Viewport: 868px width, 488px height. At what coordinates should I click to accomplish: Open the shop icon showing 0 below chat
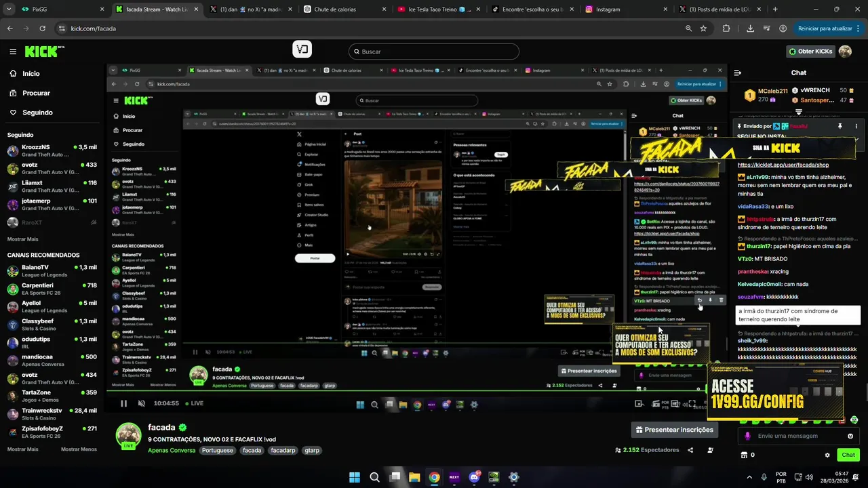(748, 455)
